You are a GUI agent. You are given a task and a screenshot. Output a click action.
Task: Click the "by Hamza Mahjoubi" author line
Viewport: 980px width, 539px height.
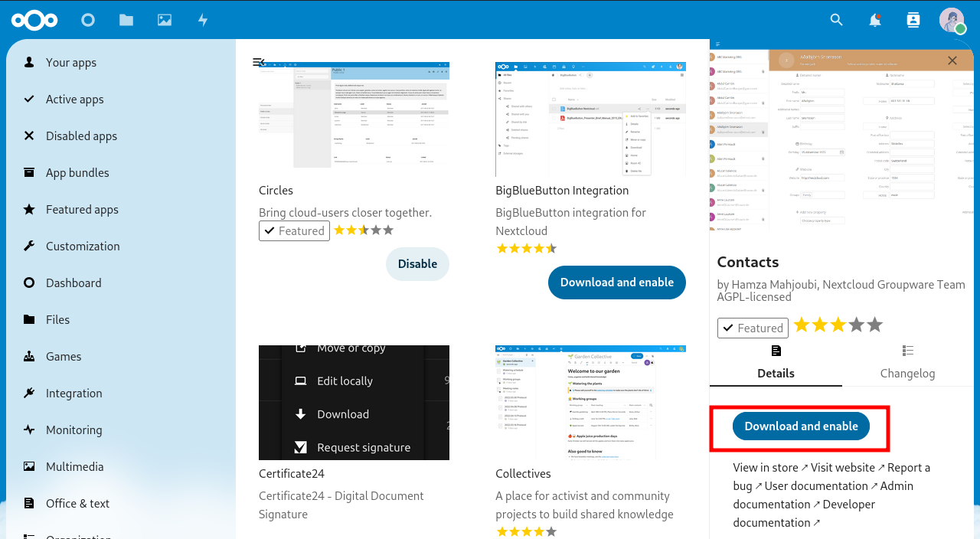841,285
